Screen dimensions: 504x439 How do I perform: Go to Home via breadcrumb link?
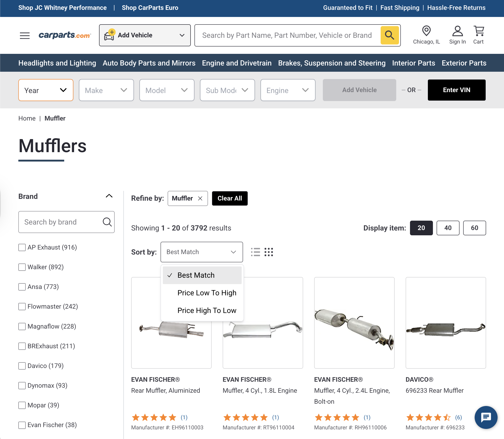click(x=27, y=118)
